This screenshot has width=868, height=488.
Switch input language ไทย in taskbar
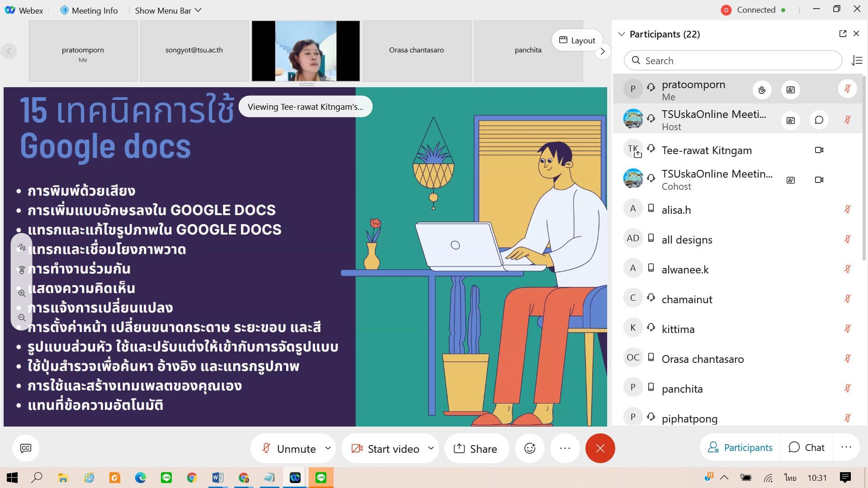(790, 478)
